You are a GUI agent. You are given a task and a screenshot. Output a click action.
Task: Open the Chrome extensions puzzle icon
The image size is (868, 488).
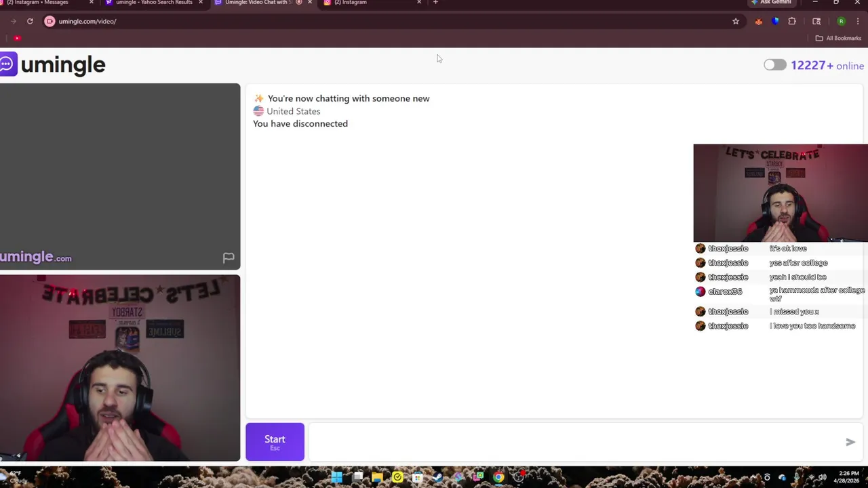click(792, 21)
